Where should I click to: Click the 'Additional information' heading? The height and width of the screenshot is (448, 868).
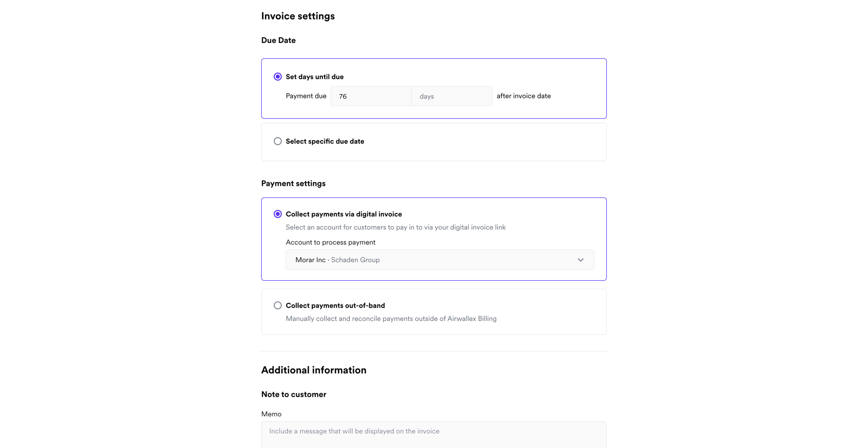click(313, 370)
